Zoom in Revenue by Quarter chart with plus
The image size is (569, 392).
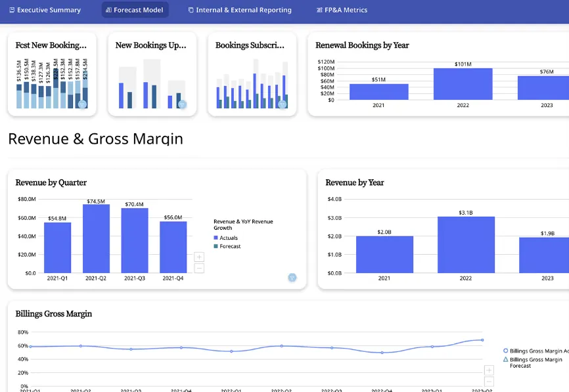tap(199, 257)
